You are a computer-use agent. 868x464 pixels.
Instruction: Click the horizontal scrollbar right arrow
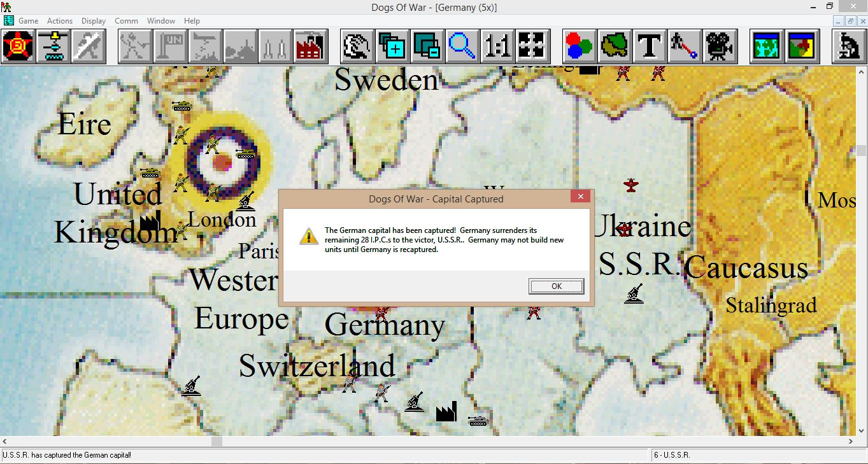pyautogui.click(x=851, y=441)
